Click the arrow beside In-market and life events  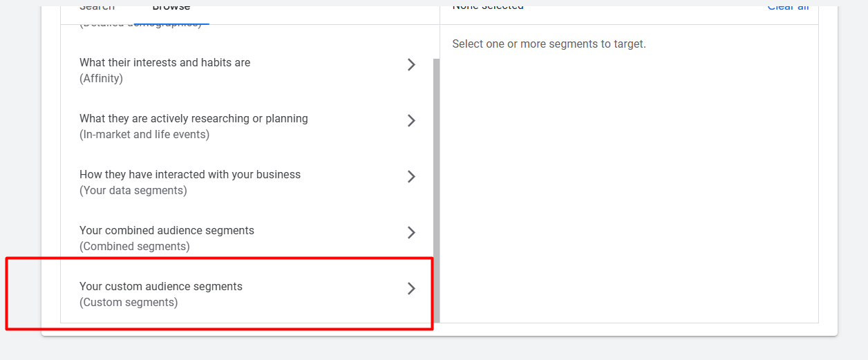411,121
